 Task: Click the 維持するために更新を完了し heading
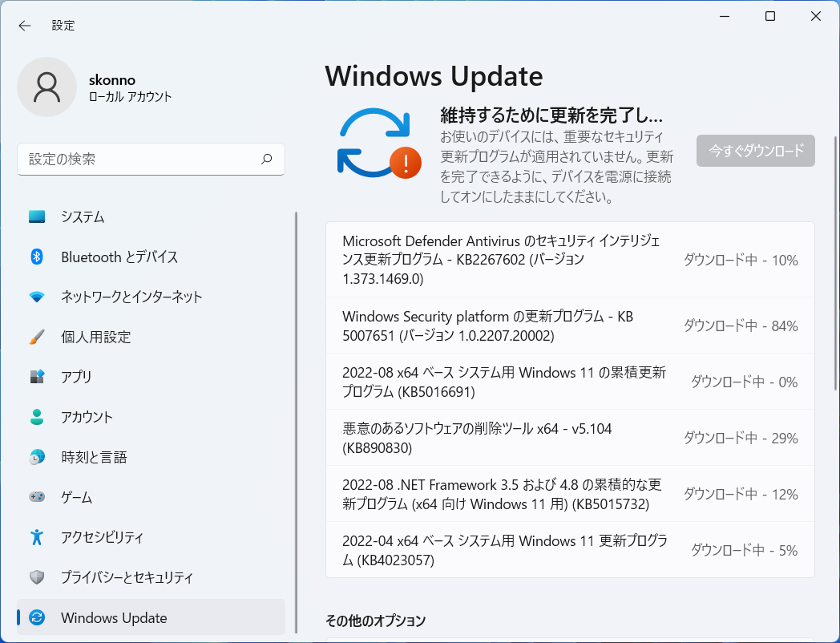[x=551, y=115]
